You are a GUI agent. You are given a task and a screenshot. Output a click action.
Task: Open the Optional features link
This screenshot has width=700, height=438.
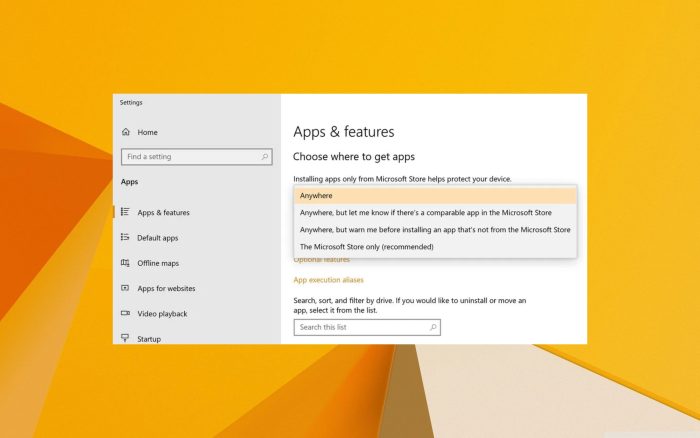[321, 259]
